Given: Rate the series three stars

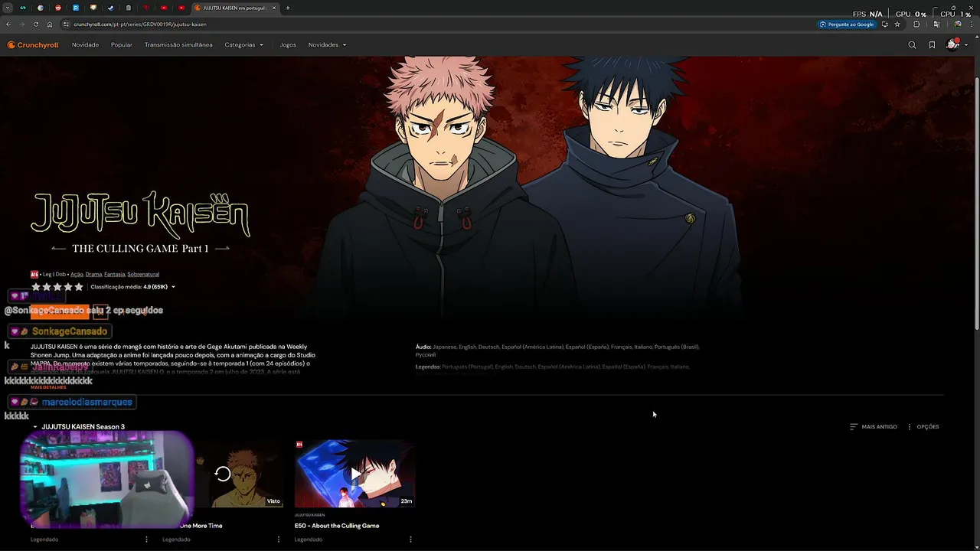Looking at the screenshot, I should point(57,287).
